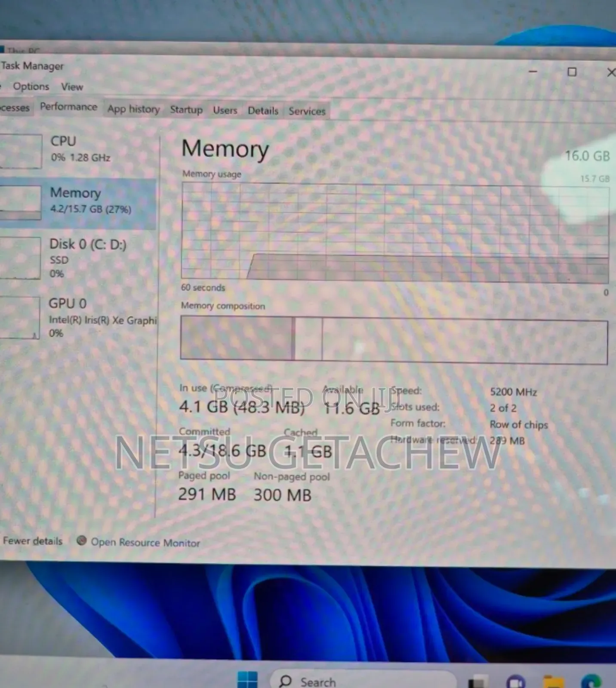Image resolution: width=616 pixels, height=688 pixels.
Task: Open the Windows Start menu
Action: [247, 680]
